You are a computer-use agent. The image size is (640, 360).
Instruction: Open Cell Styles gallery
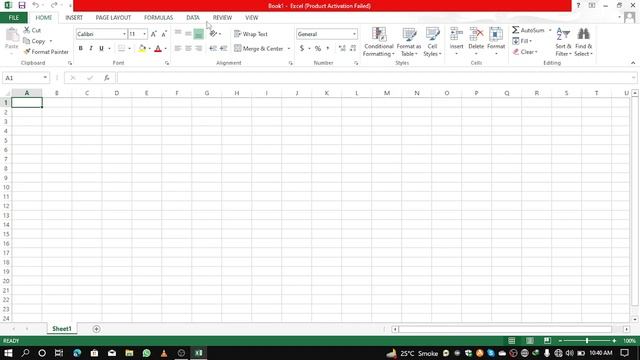click(x=432, y=42)
